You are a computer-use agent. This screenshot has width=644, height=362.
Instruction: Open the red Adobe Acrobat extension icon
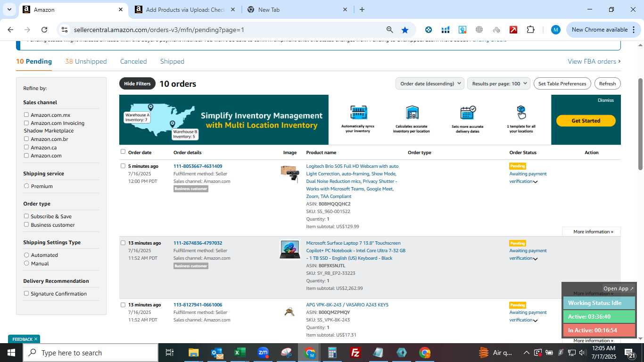click(513, 30)
